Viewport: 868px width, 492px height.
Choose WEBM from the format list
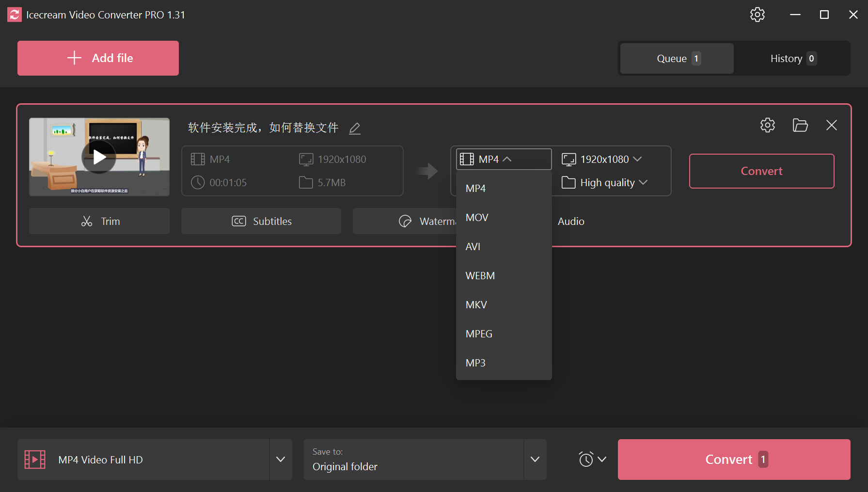(x=504, y=276)
